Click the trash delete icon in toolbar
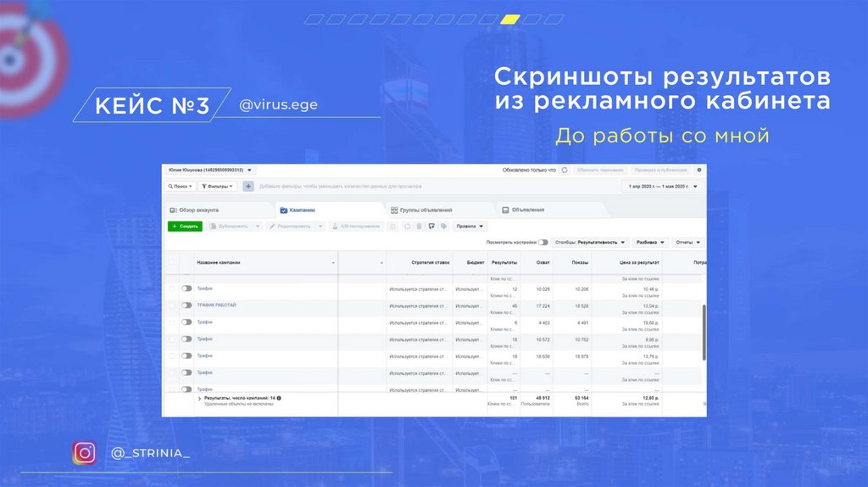868x487 pixels. coord(419,226)
